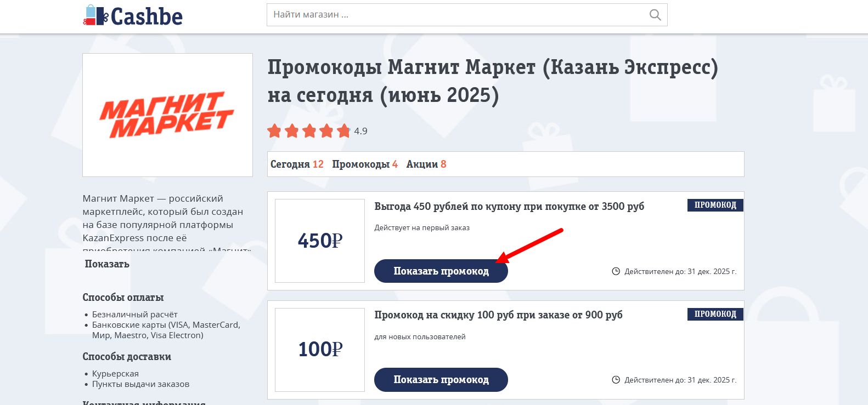Click the 450₽ offer thumbnail
Screen dimensions: 868x405
tap(320, 241)
